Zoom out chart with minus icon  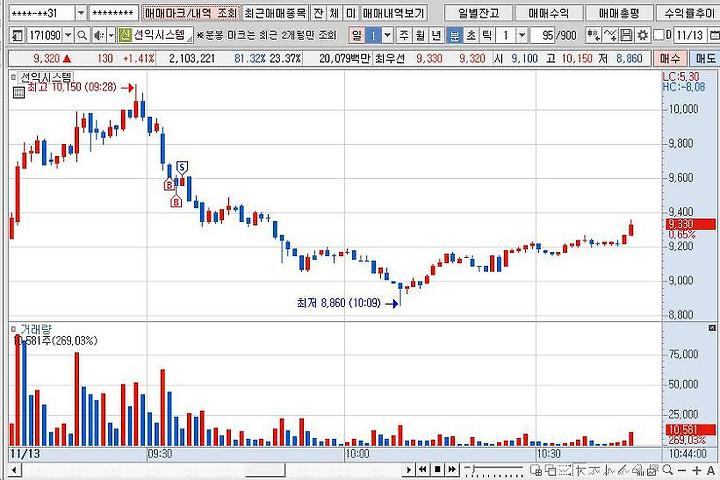click(682, 470)
